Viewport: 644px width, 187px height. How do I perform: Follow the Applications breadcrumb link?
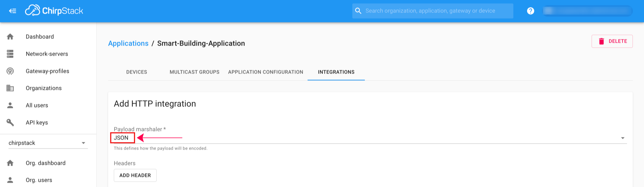click(x=128, y=43)
